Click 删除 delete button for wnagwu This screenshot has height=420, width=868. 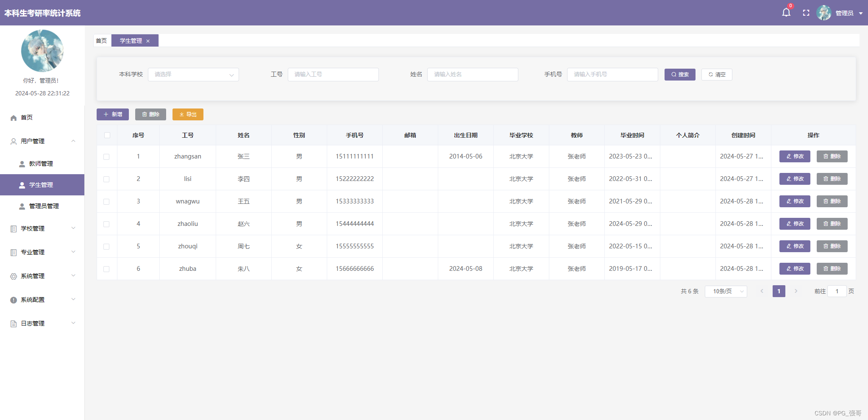tap(832, 201)
